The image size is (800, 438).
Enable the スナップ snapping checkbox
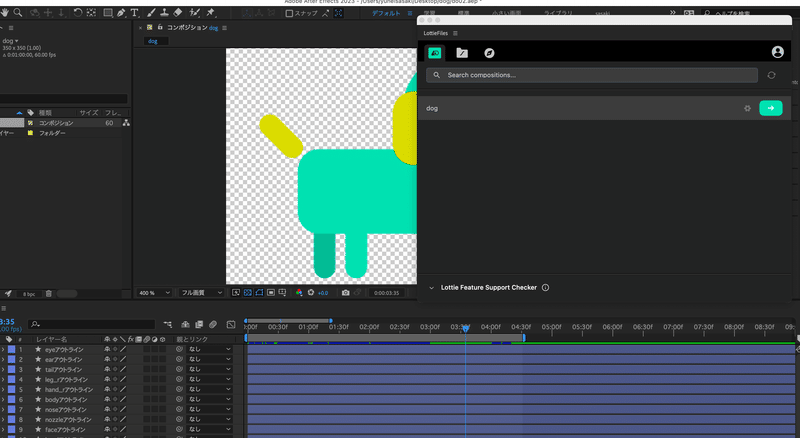coord(289,13)
